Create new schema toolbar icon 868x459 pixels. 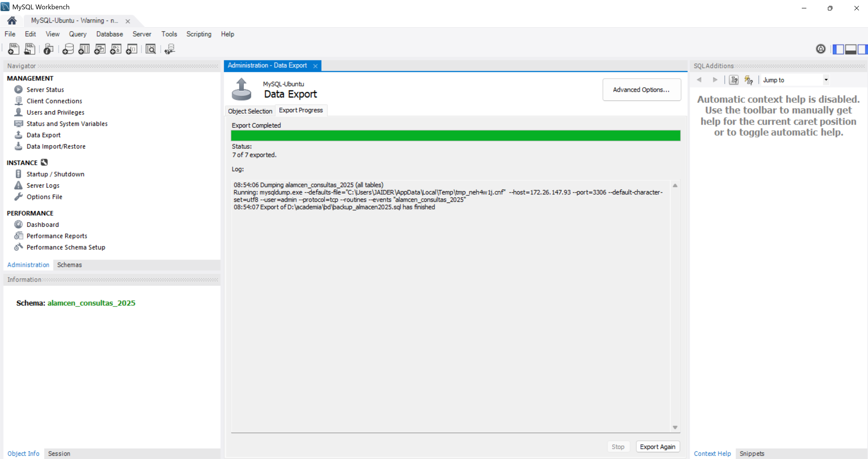(x=68, y=49)
